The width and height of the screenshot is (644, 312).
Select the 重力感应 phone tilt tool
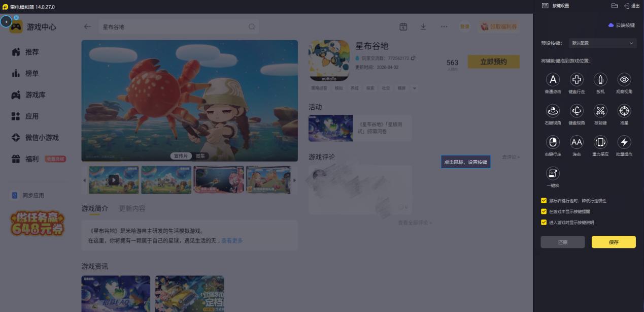(x=600, y=142)
